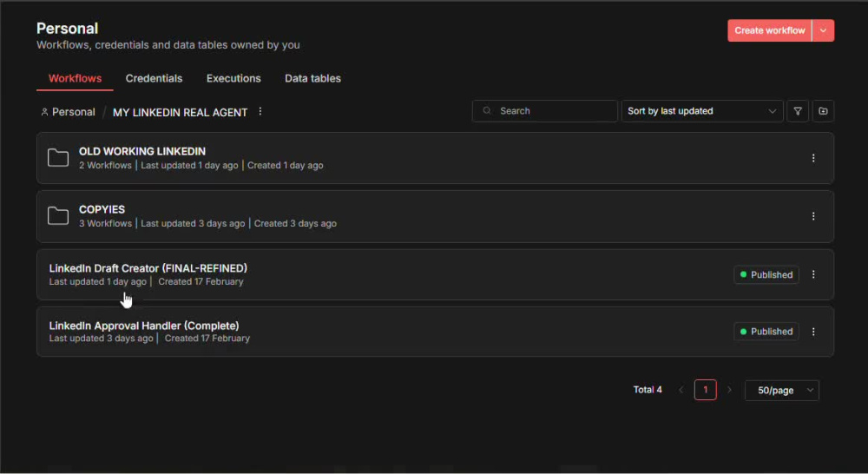Click the '3 Workflows' count text
The height and width of the screenshot is (474, 868).
click(105, 224)
